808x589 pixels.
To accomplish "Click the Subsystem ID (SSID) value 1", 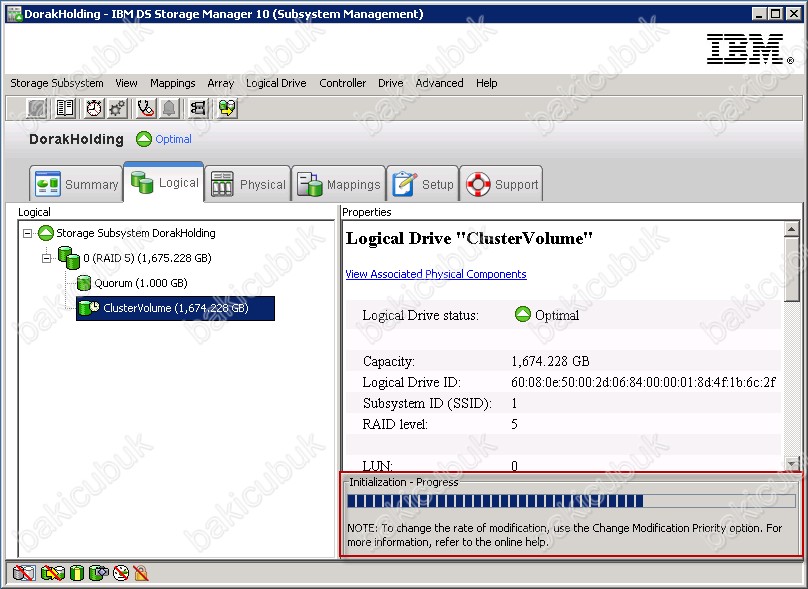I will (514, 403).
